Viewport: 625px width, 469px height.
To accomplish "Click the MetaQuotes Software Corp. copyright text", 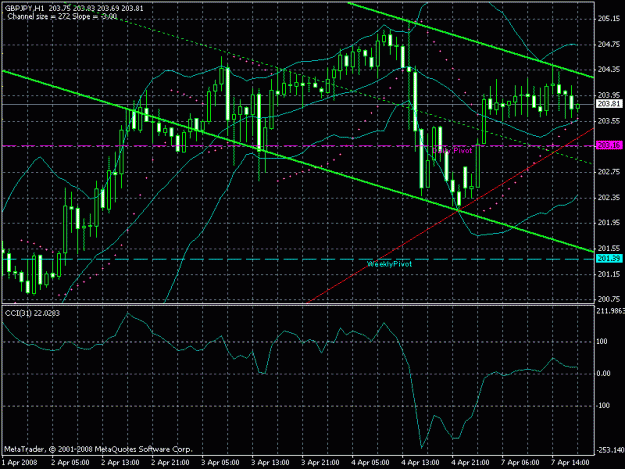I will point(98,449).
